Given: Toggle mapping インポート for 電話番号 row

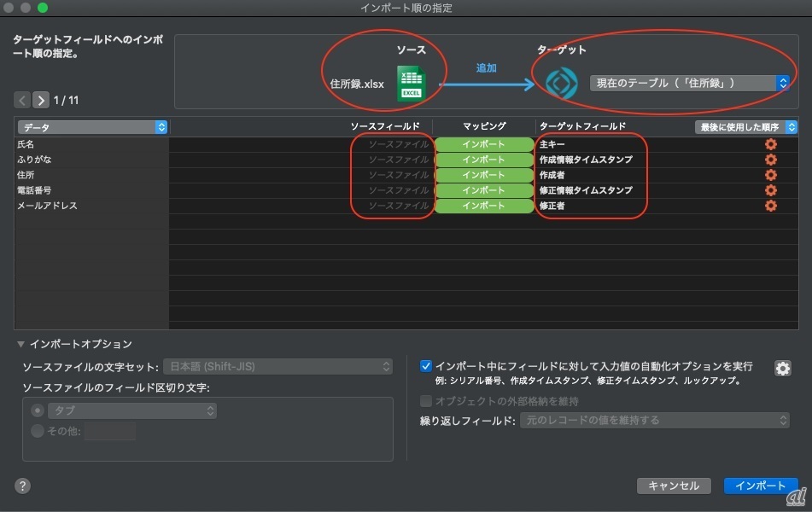Looking at the screenshot, I should click(483, 190).
